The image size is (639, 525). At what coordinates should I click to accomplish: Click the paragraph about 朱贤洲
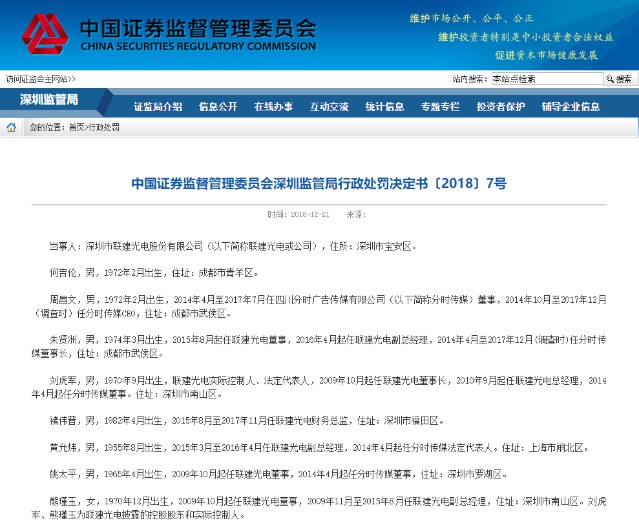(x=319, y=346)
